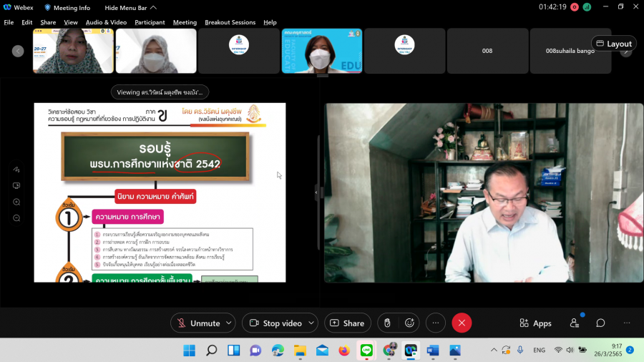
Task: Stop video camera feed
Action: tap(275, 323)
